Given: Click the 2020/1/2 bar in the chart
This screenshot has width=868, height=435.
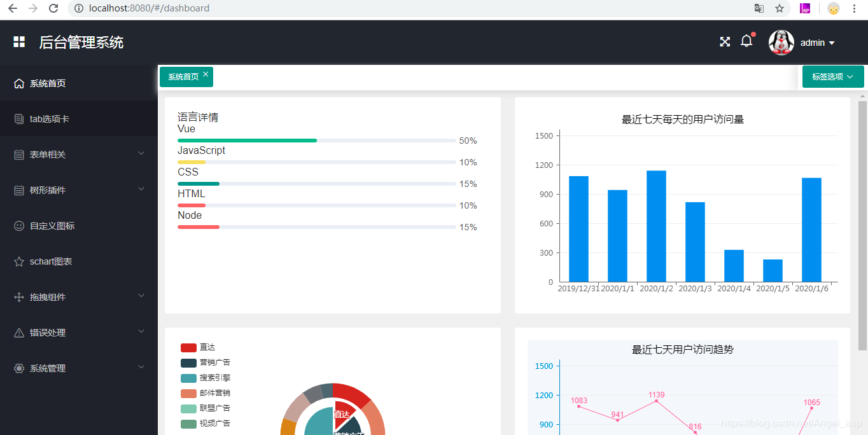Looking at the screenshot, I should pyautogui.click(x=656, y=226).
